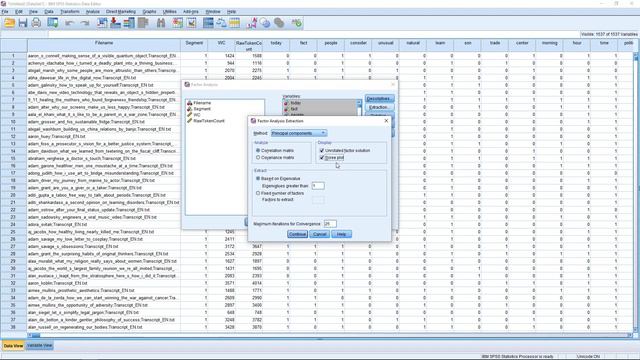Screen dimensions: 640x360
Task: Open the Go to Variable tool
Action: [116, 23]
